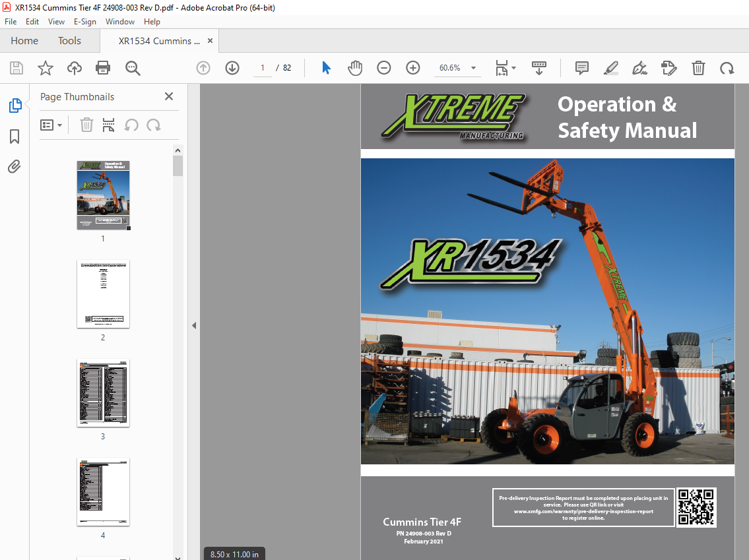Click the Save file icon
This screenshot has width=749, height=560.
pyautogui.click(x=16, y=68)
